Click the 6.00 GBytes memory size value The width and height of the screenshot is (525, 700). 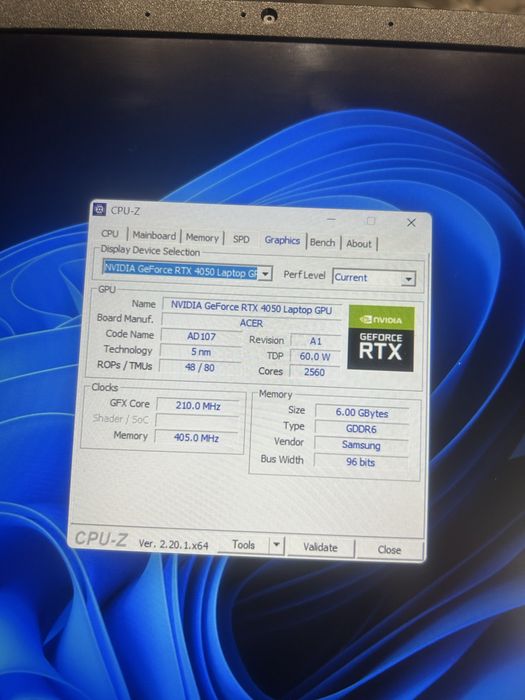[362, 413]
